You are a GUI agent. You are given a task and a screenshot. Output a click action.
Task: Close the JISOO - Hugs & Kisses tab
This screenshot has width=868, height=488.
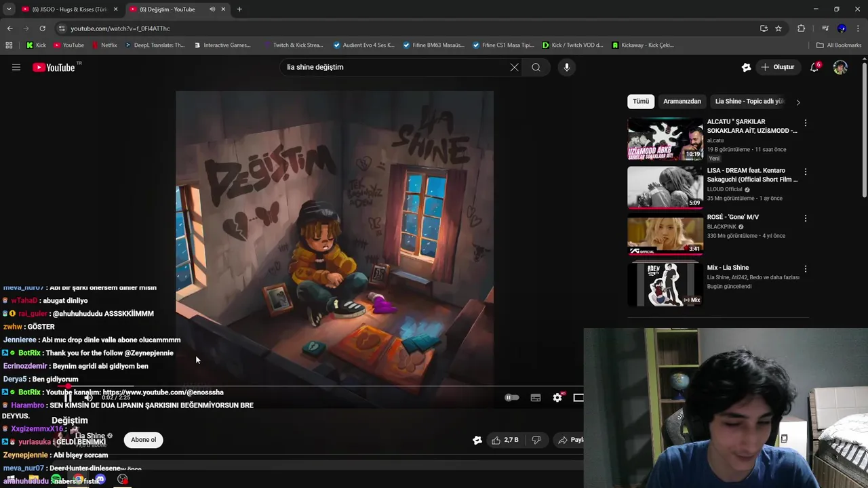[x=115, y=9]
